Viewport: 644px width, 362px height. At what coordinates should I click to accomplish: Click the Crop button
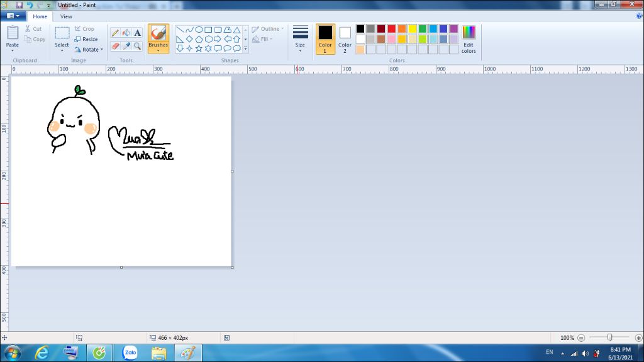tap(85, 29)
